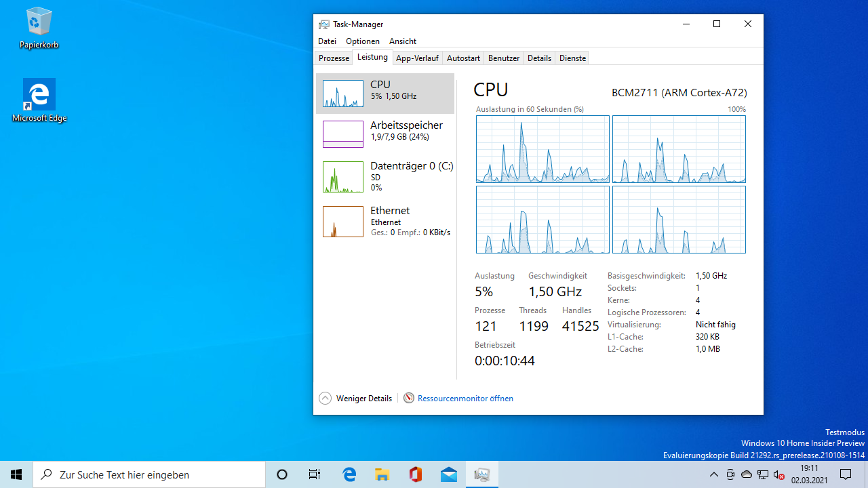This screenshot has height=488, width=868.
Task: Click Task Manager taskbar button
Action: coord(482,474)
